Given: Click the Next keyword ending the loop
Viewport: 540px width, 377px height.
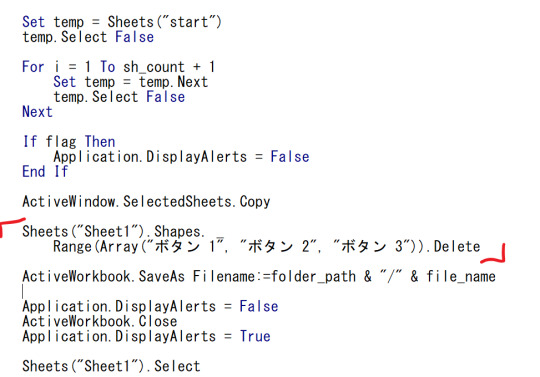Looking at the screenshot, I should point(37,112).
